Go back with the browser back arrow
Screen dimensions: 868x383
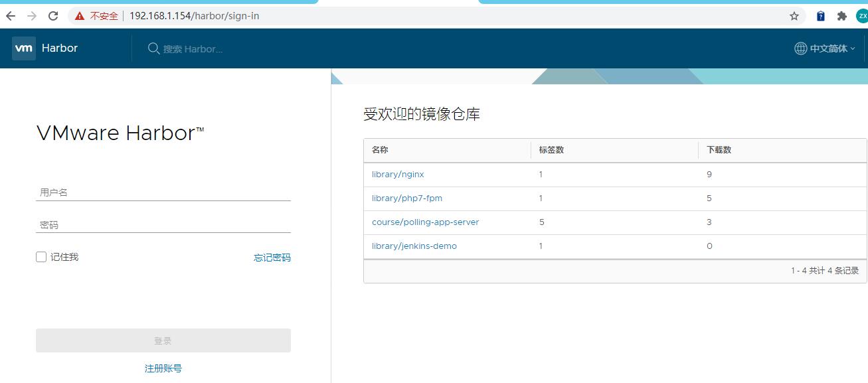pyautogui.click(x=11, y=16)
